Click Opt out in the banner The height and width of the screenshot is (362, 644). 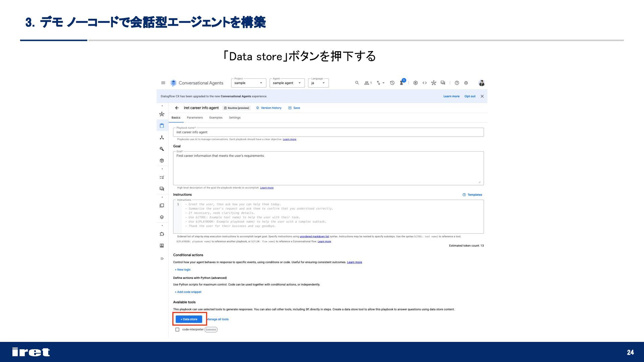pos(470,96)
